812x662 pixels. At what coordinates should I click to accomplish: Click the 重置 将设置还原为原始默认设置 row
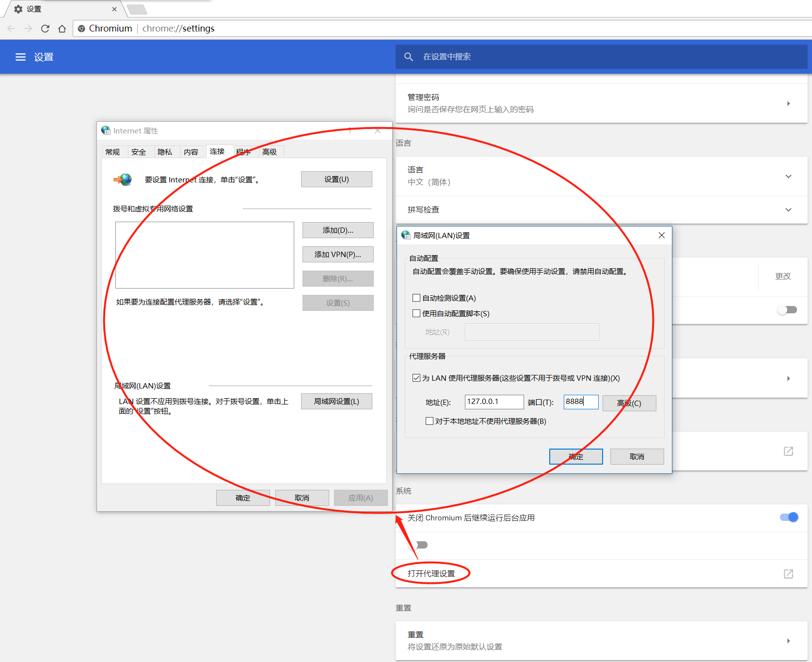[601, 641]
